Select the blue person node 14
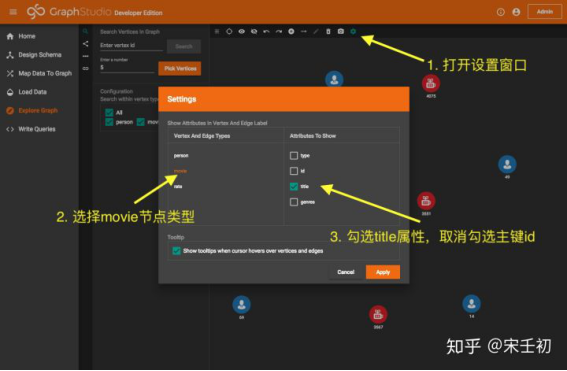Image resolution: width=567 pixels, height=371 pixels. (x=472, y=304)
